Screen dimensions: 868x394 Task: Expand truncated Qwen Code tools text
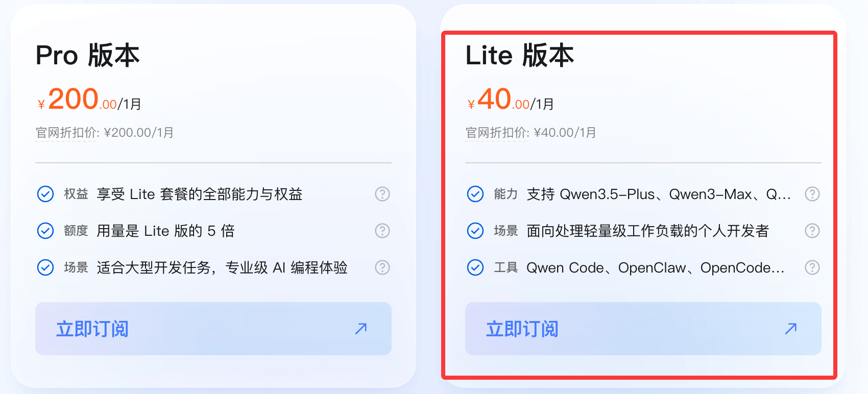click(655, 268)
